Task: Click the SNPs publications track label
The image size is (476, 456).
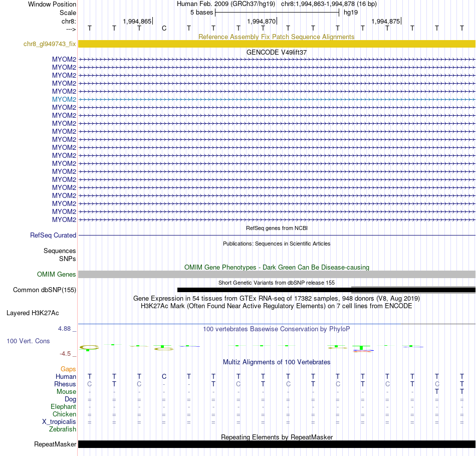Action: 68,259
